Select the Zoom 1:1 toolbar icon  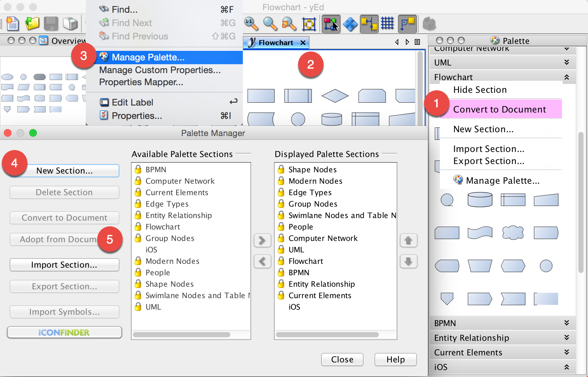251,24
